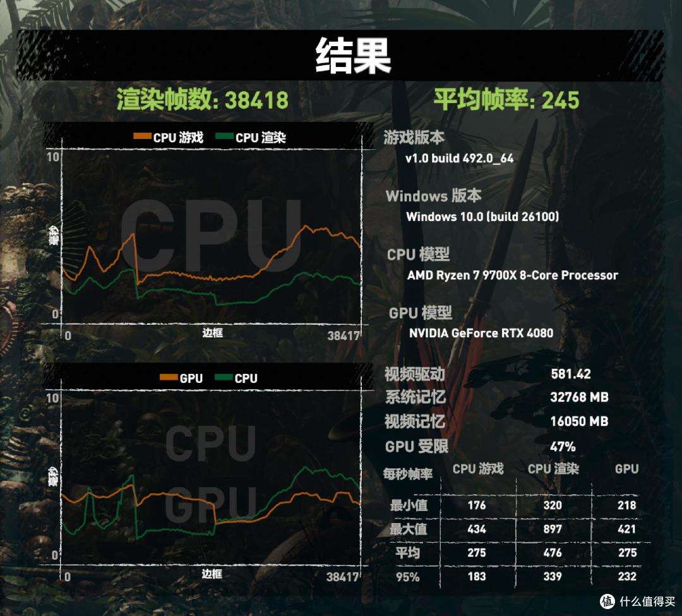
Task: Click the 最小值 row label
Action: 409,505
